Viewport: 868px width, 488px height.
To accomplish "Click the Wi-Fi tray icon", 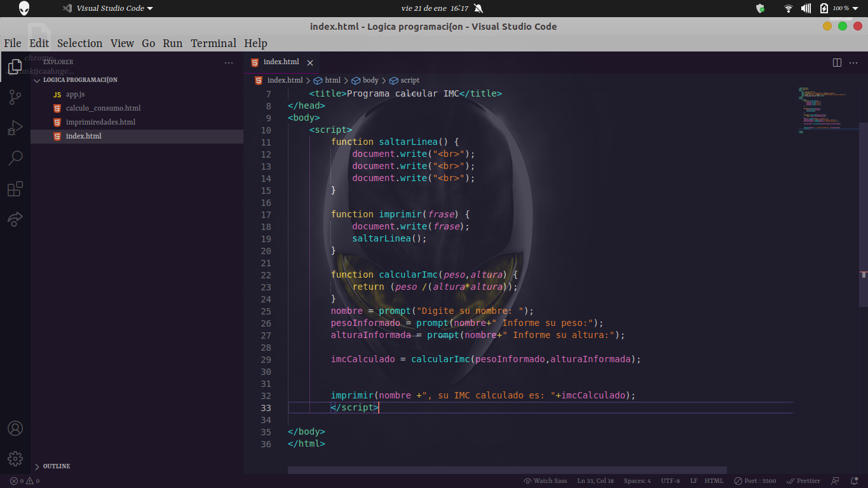I will point(789,8).
